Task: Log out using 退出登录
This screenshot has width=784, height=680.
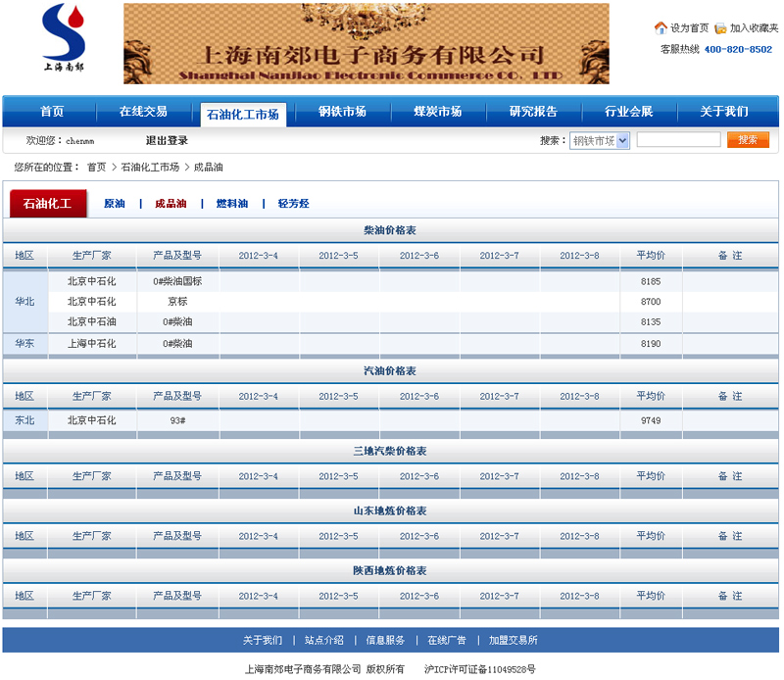Action: click(167, 140)
